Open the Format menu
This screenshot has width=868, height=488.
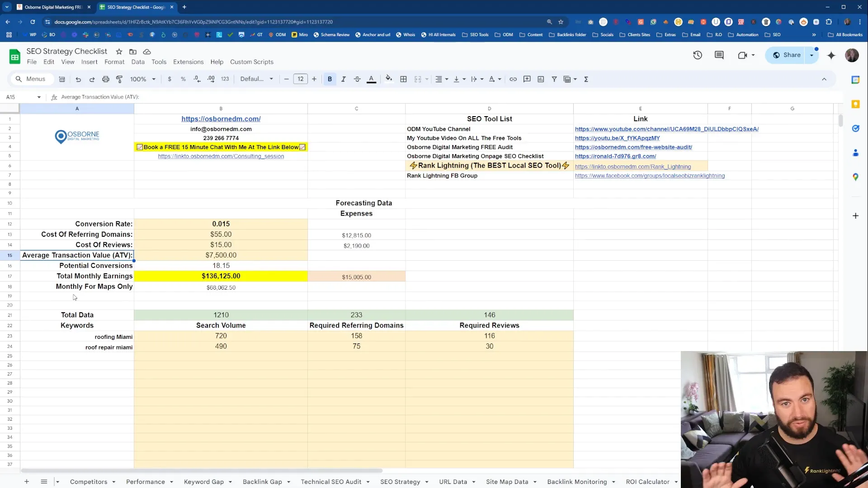[x=114, y=62]
